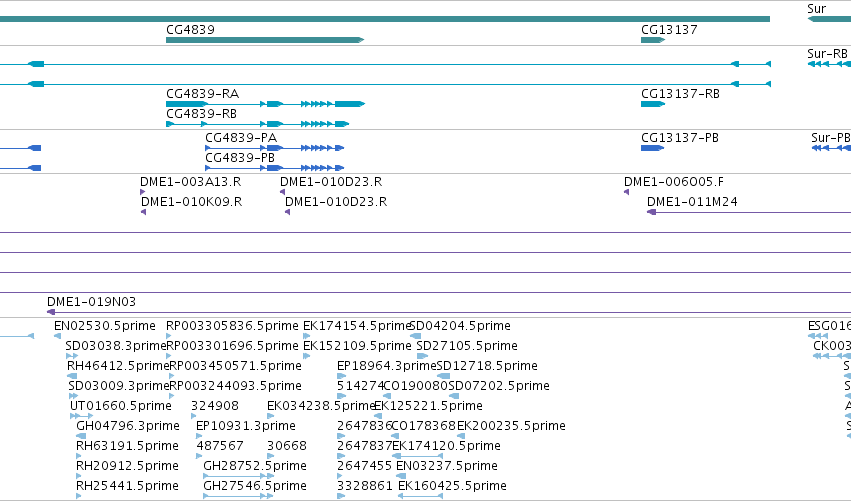
Task: Click the RP003301696.5prime EST label
Action: tap(232, 346)
